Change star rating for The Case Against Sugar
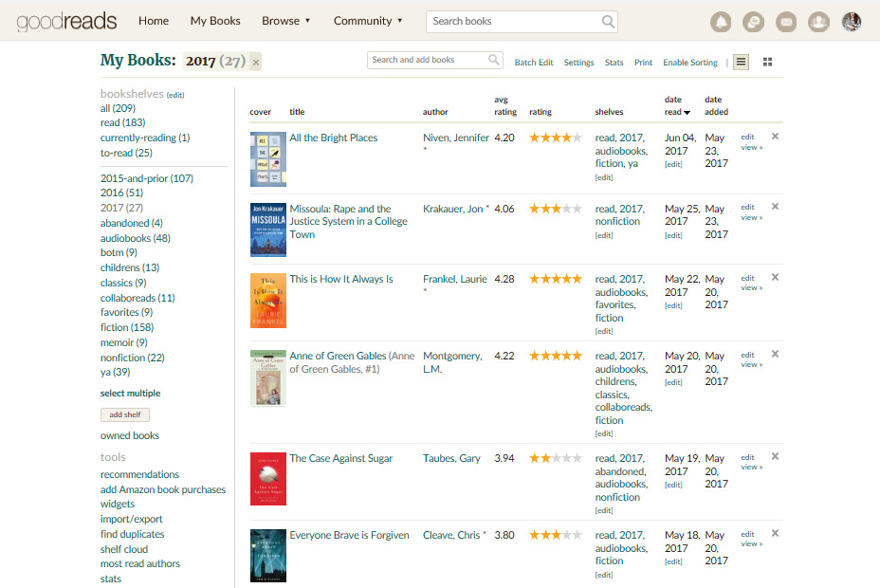 coord(556,458)
